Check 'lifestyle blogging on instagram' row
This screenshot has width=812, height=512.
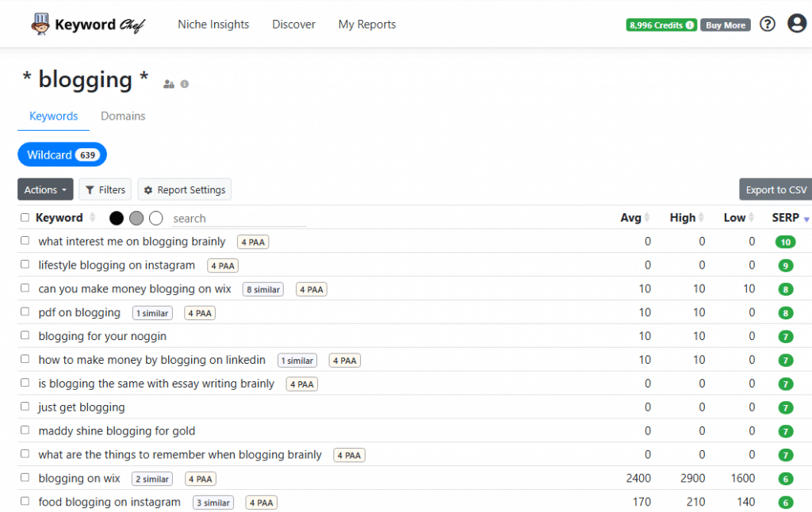(25, 265)
